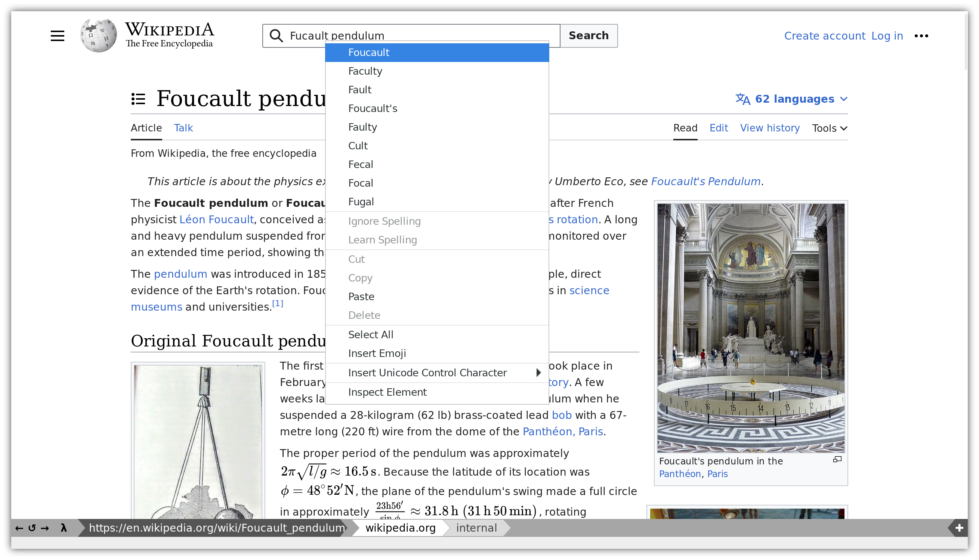979x560 pixels.
Task: Click the plus icon in status bar
Action: pyautogui.click(x=959, y=528)
